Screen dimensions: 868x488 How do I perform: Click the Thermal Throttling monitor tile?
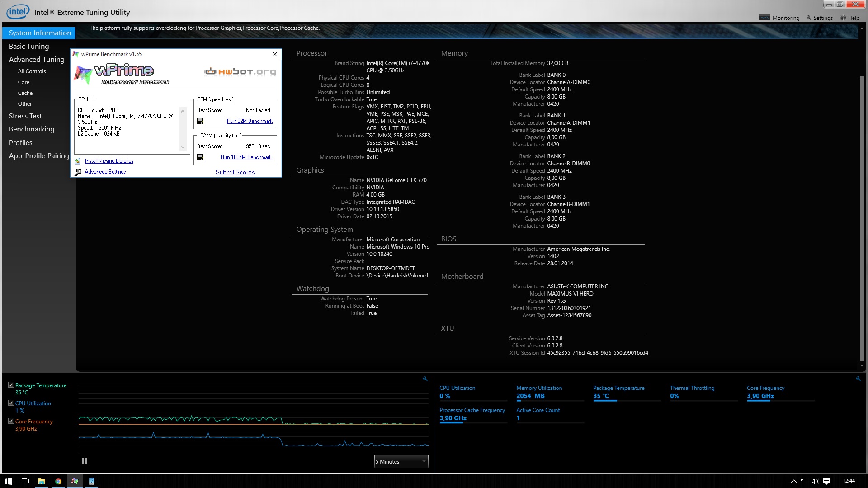click(x=704, y=393)
